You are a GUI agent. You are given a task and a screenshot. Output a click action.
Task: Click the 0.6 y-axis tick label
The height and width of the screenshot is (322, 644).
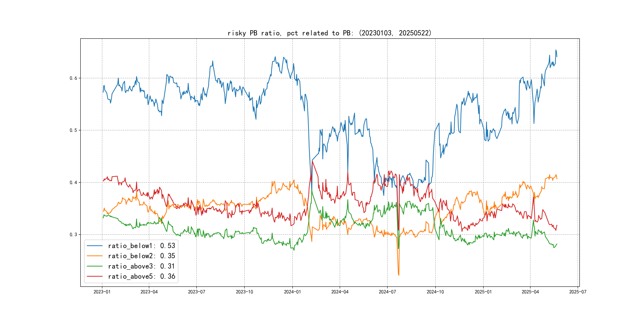point(73,78)
